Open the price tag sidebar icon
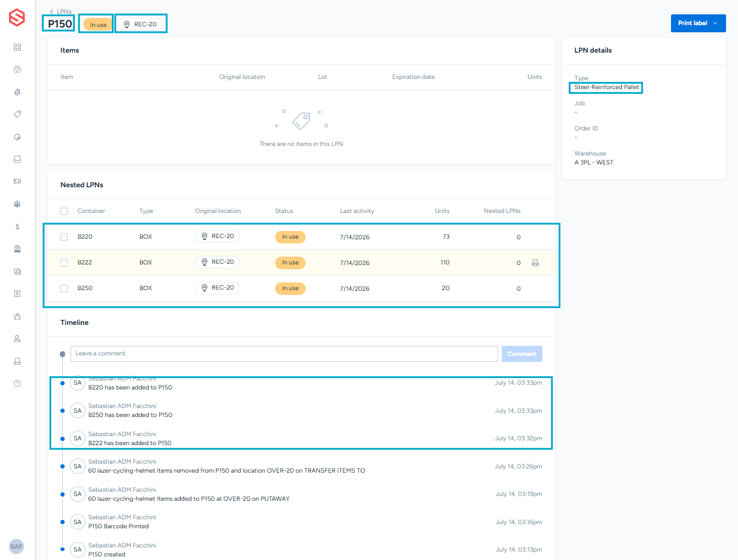The width and height of the screenshot is (738, 560). click(17, 114)
